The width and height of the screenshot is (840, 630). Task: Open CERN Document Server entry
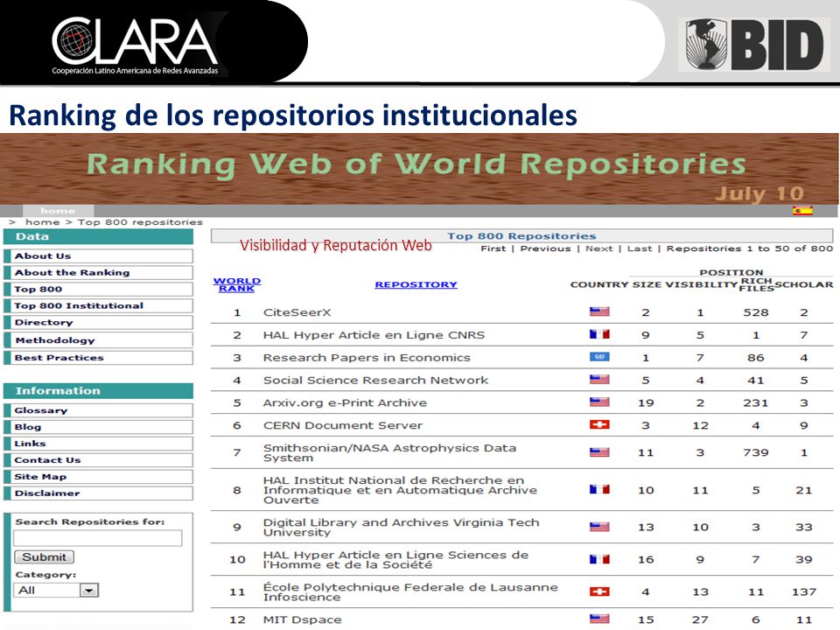click(x=343, y=425)
